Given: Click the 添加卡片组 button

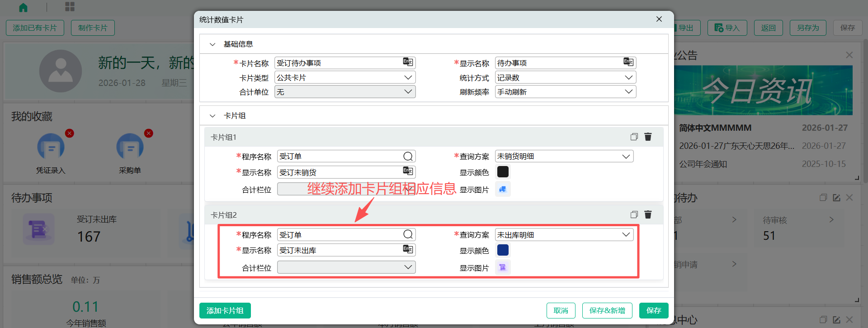Looking at the screenshot, I should [225, 311].
